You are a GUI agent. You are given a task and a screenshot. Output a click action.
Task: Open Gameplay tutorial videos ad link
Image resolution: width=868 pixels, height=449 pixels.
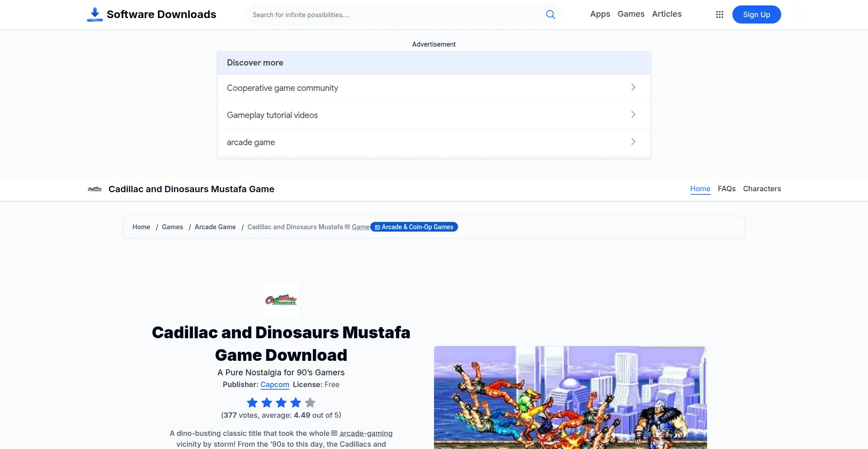(434, 115)
